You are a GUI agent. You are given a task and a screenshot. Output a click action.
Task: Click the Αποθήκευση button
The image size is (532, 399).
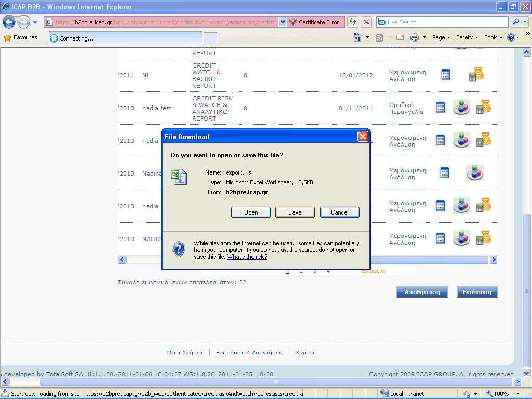point(422,292)
